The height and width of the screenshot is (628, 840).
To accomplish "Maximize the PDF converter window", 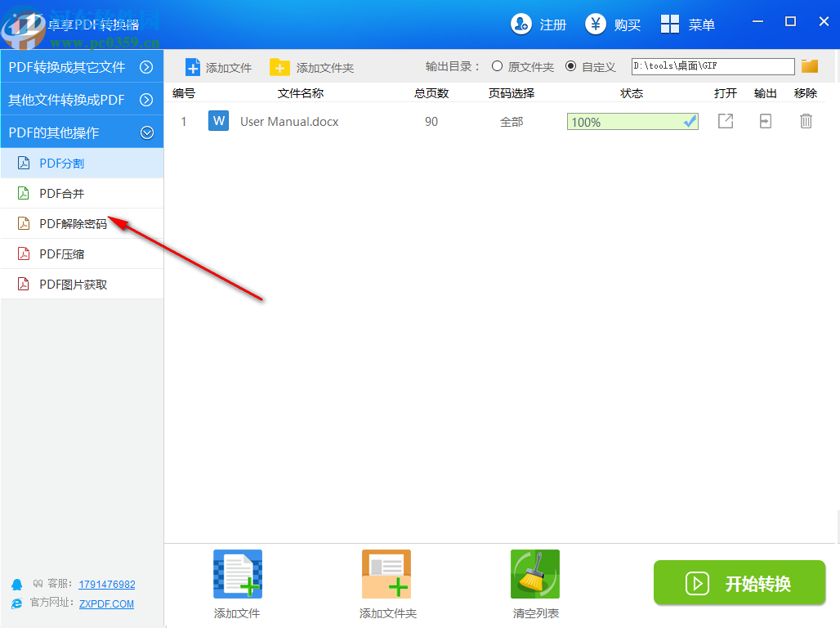I will point(790,21).
